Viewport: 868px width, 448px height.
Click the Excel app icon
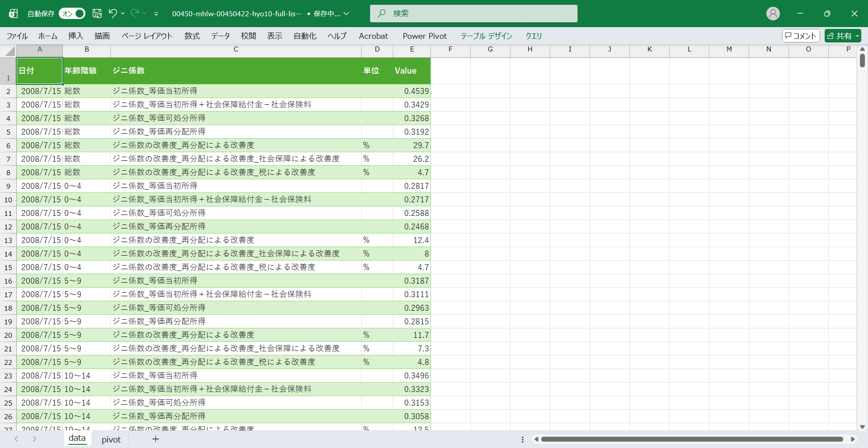point(14,14)
